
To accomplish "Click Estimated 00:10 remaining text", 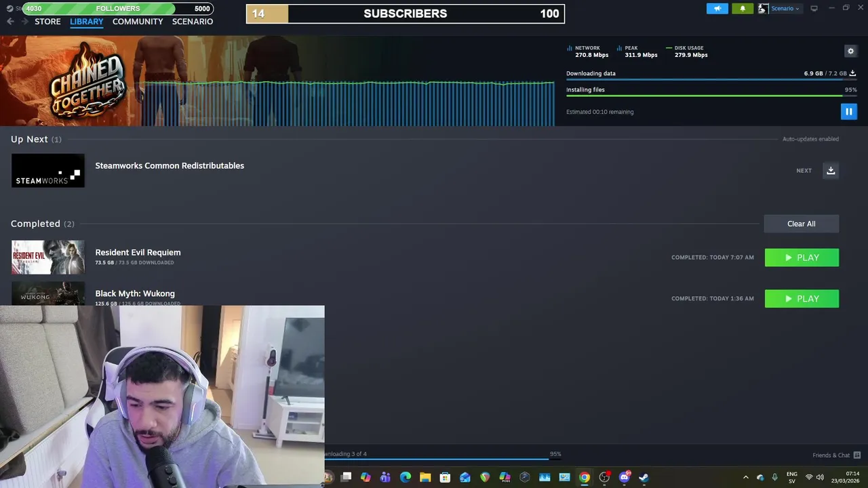I will click(600, 112).
